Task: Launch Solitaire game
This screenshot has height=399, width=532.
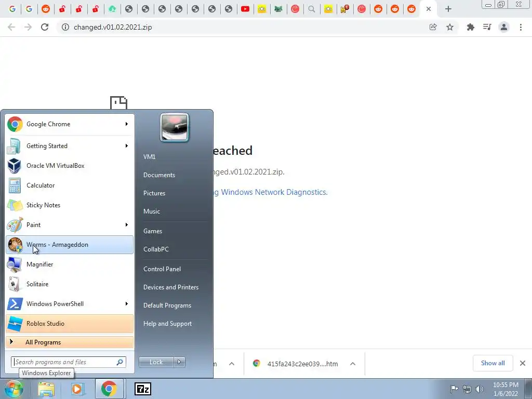Action: (x=70, y=284)
